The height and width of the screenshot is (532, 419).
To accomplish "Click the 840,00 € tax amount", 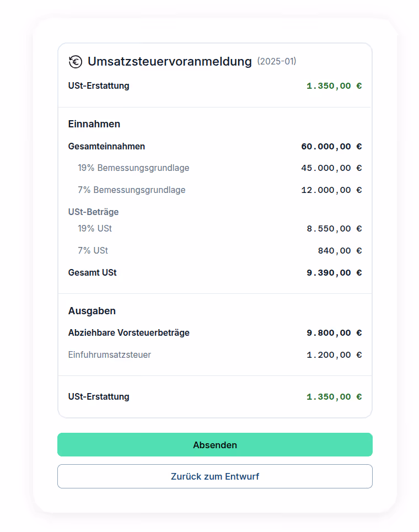I will click(340, 251).
